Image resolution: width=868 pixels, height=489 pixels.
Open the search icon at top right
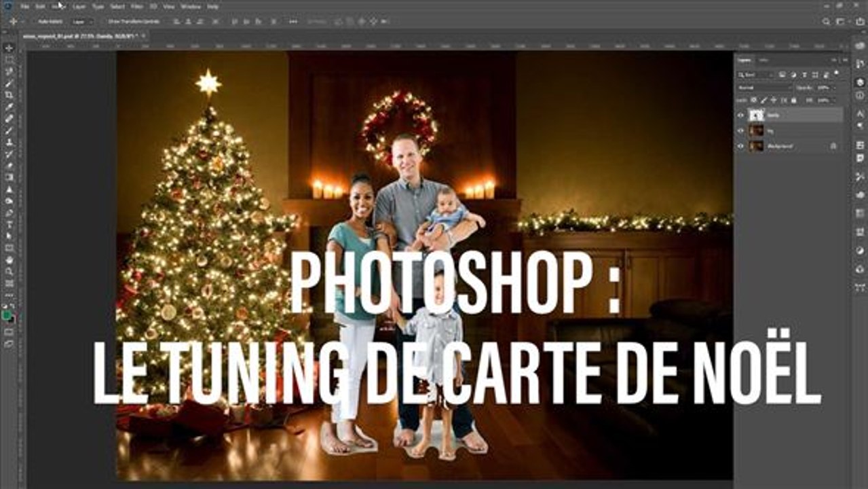tap(826, 22)
